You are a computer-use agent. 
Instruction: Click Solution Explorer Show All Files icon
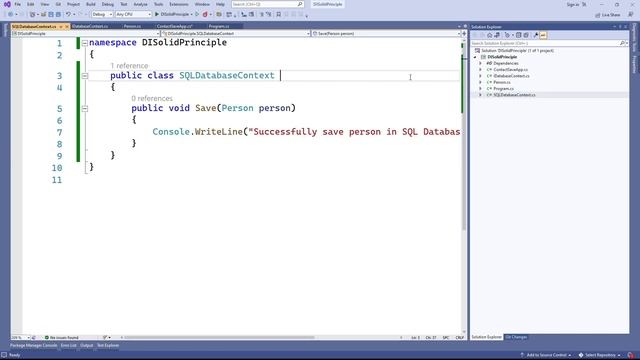526,35
